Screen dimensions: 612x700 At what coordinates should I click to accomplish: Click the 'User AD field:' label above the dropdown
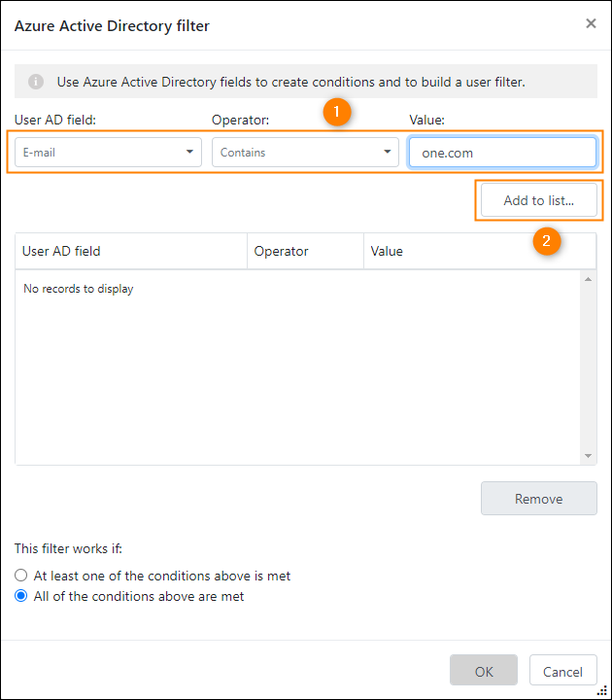click(x=55, y=121)
